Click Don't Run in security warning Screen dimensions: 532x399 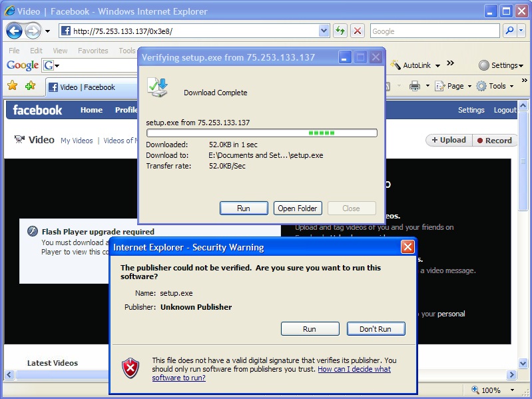click(x=376, y=329)
